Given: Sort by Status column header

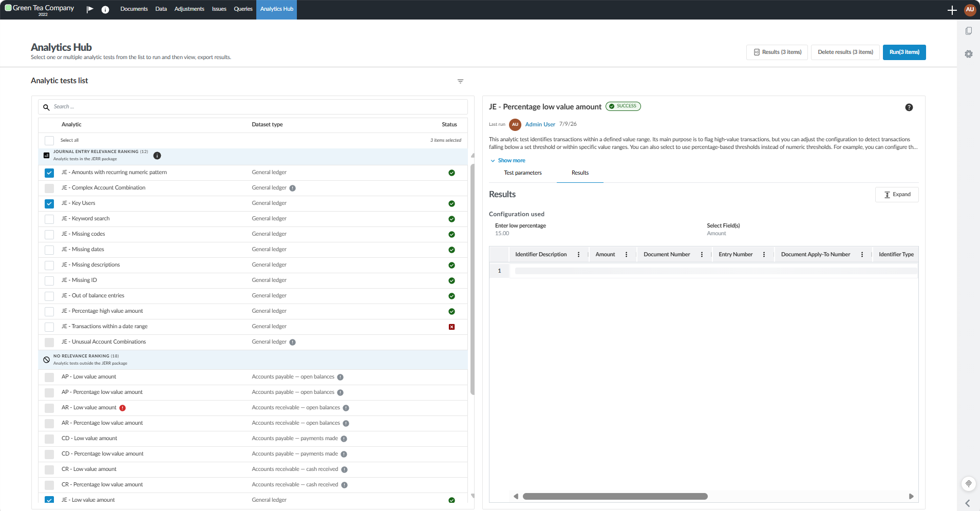Looking at the screenshot, I should point(449,125).
